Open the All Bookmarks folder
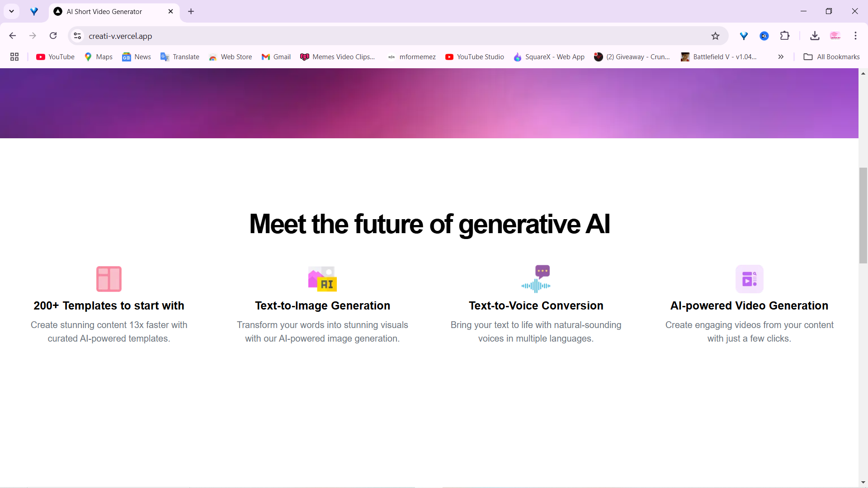This screenshot has width=868, height=488. pos(832,57)
